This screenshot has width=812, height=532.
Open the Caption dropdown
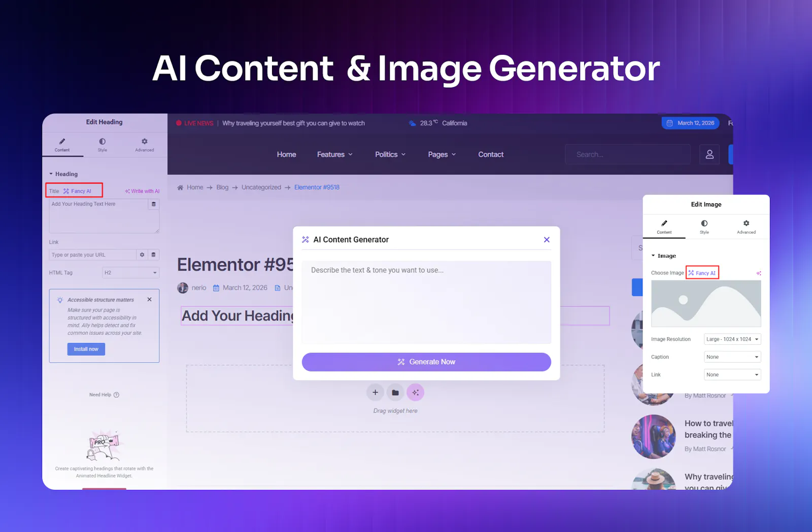point(732,357)
